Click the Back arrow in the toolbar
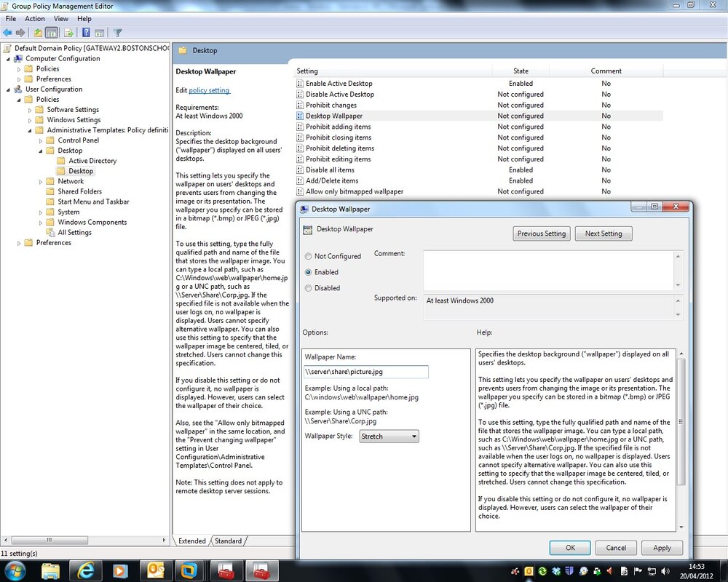 pos(7,33)
